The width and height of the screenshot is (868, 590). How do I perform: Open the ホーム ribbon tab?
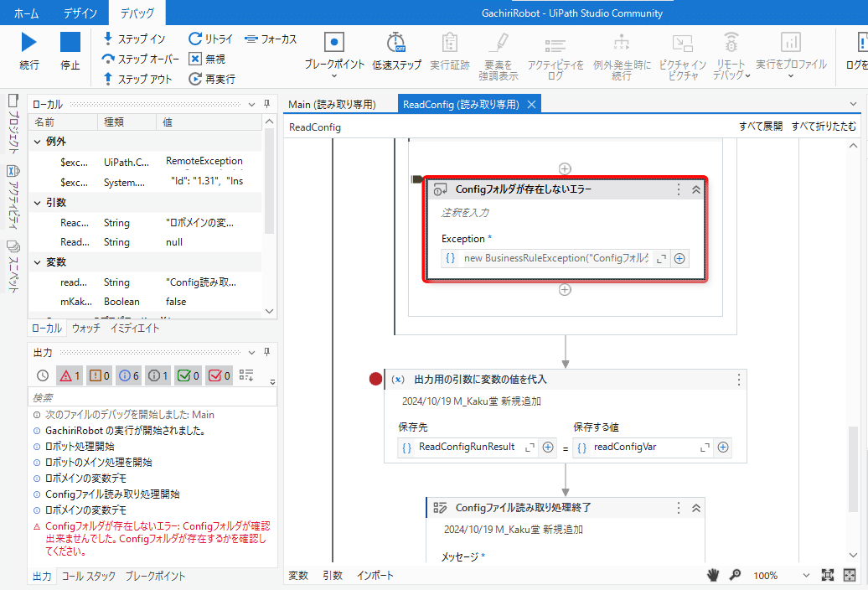coord(26,13)
